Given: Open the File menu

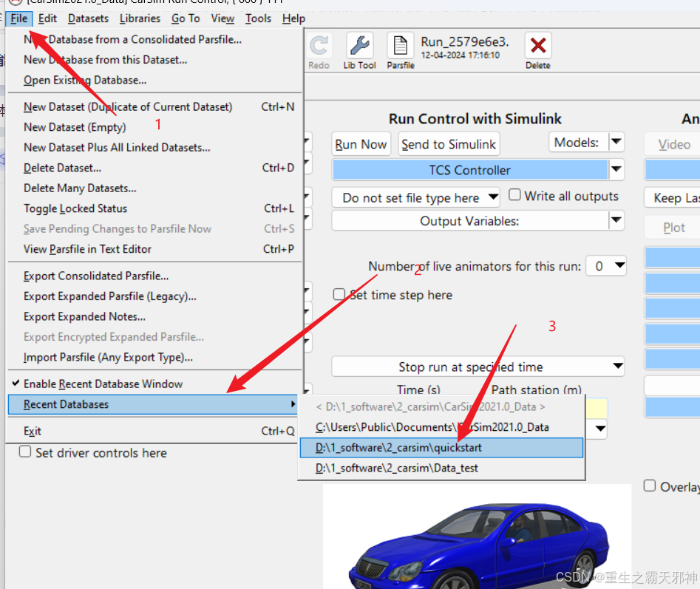Looking at the screenshot, I should (19, 18).
